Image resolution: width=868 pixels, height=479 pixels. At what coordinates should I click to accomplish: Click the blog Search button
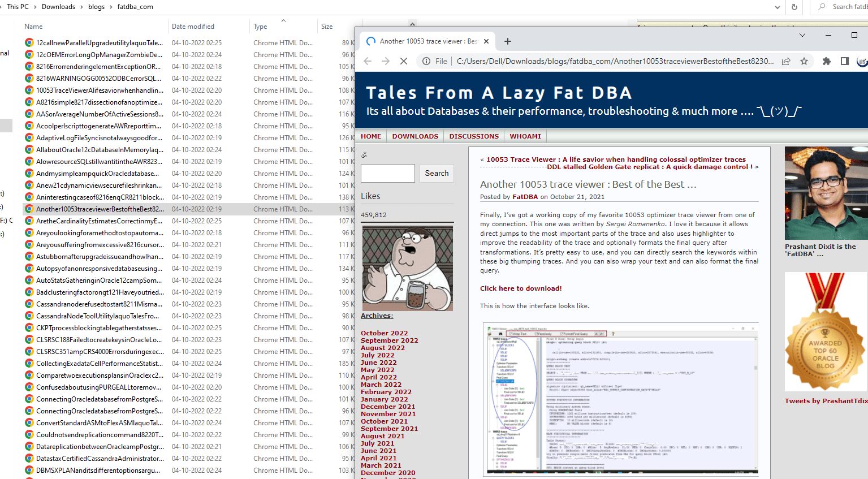437,173
